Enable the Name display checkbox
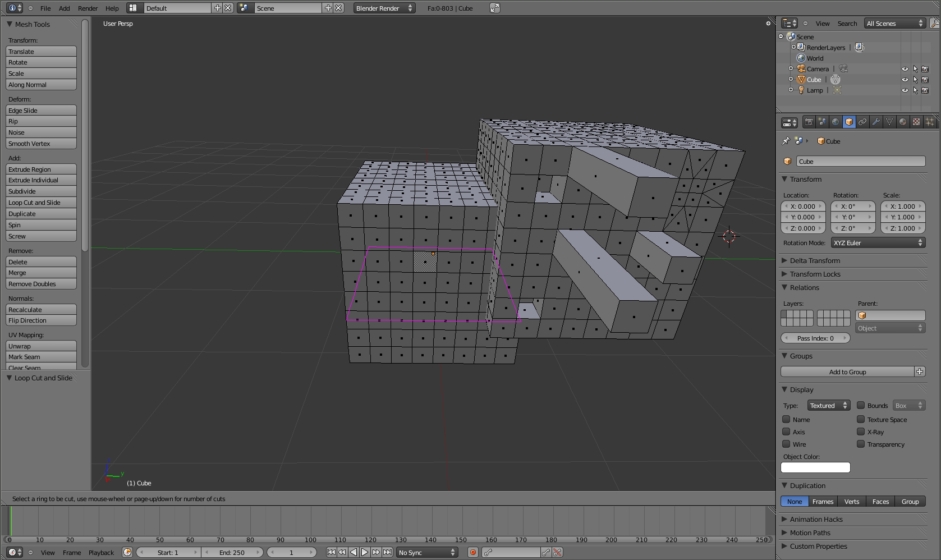The image size is (941, 560). pyautogui.click(x=786, y=419)
